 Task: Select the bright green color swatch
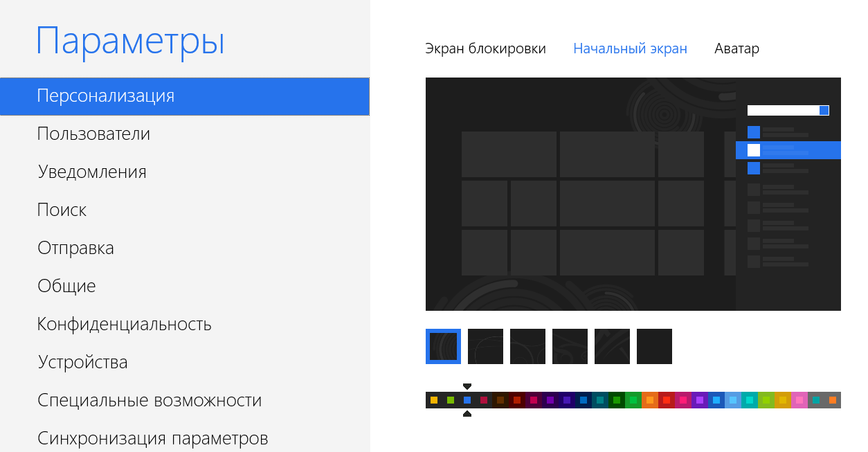tap(633, 400)
